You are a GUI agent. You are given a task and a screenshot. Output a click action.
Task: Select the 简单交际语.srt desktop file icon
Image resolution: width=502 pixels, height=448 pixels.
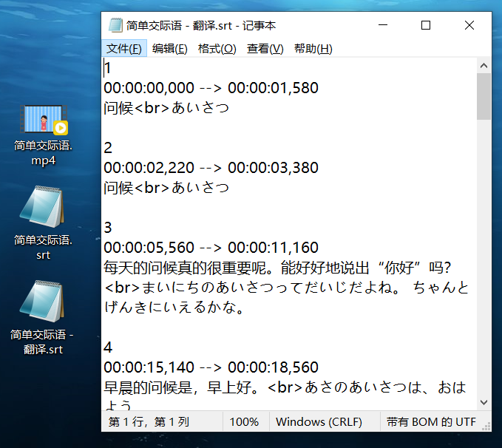43,223
